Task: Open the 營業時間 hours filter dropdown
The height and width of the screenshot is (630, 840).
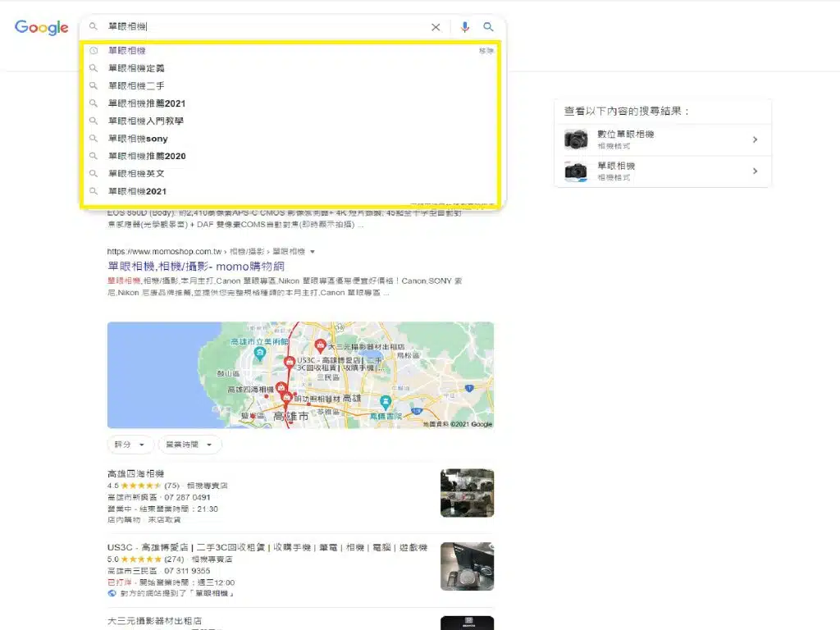Action: coord(189,444)
